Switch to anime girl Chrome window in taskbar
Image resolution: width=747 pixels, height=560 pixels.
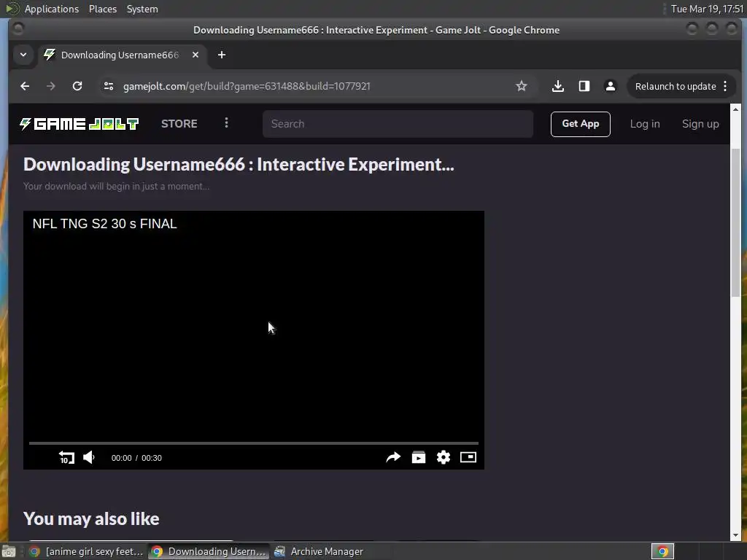click(88, 551)
